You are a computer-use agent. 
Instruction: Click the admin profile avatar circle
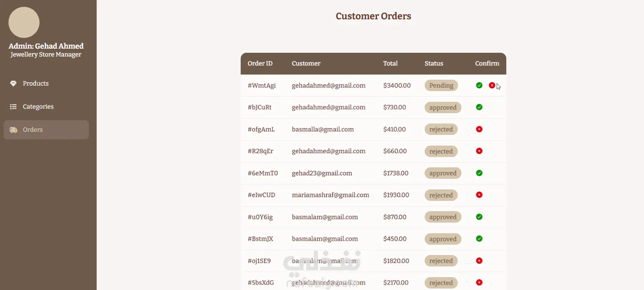[x=24, y=22]
